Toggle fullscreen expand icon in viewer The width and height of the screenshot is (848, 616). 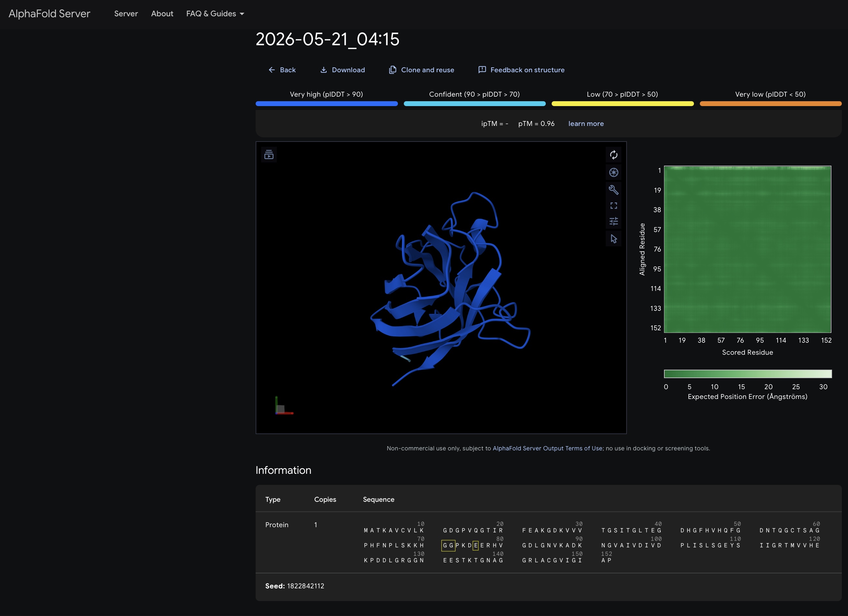[x=613, y=206]
